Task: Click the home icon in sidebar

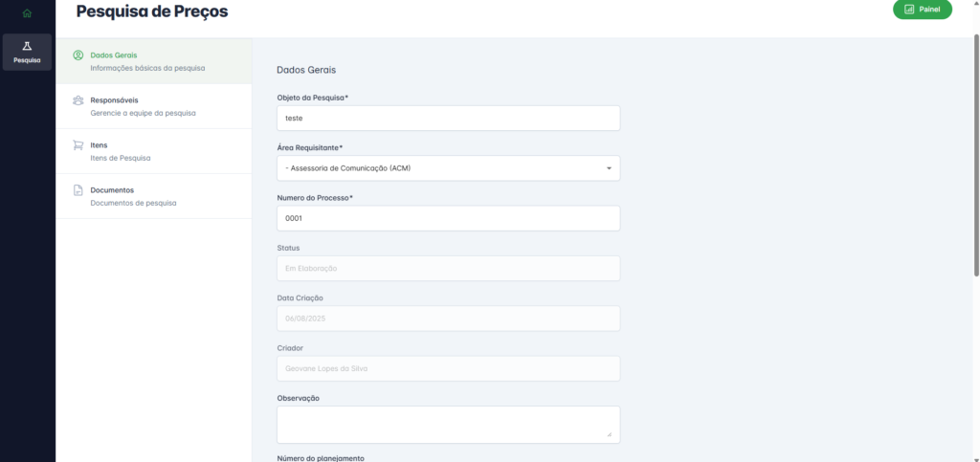Action: 27,13
